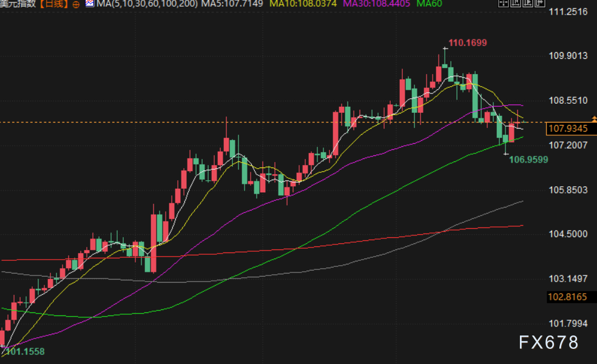
Task: Select the 日线 period label
Action: tap(55, 4)
